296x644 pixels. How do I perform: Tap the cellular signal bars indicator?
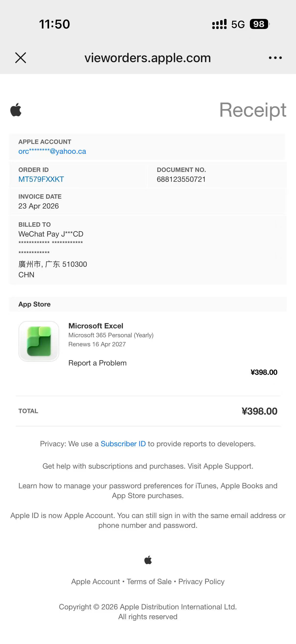(219, 24)
